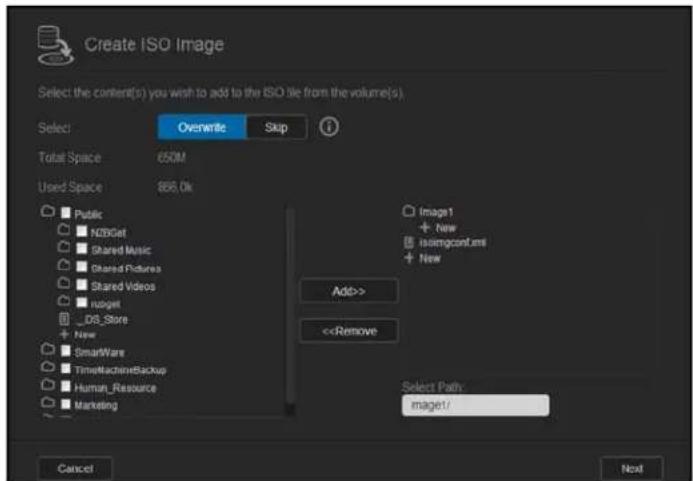
Task: Check the Public folder checkbox
Action: 65,213
